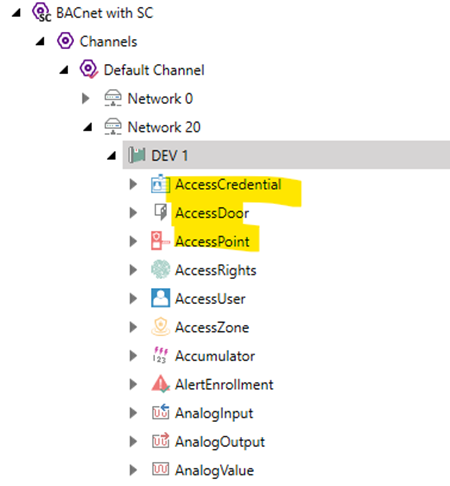Viewport: 450px width, 486px height.
Task: Click the AccessCredential badge icon
Action: click(160, 184)
